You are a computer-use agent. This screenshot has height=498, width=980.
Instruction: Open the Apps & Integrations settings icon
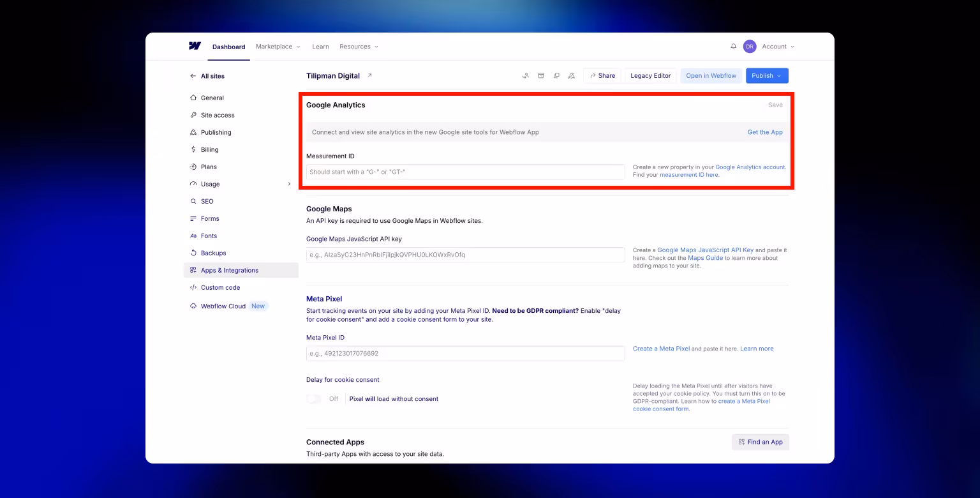(193, 269)
